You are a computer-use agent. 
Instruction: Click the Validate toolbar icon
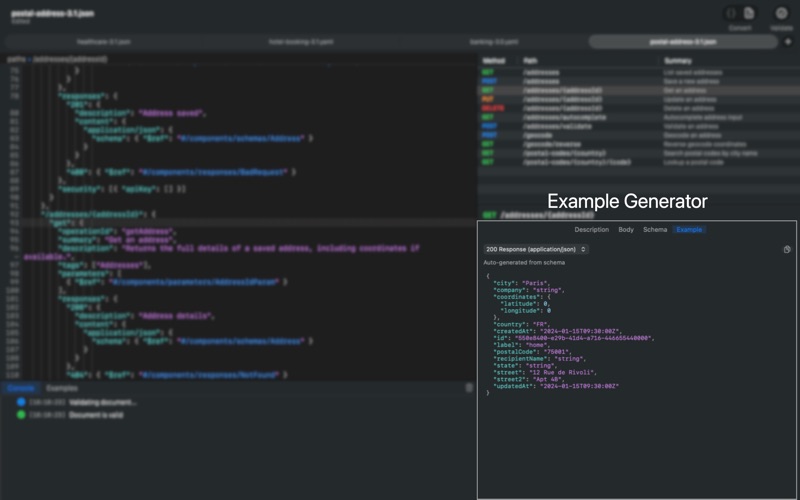(781, 13)
